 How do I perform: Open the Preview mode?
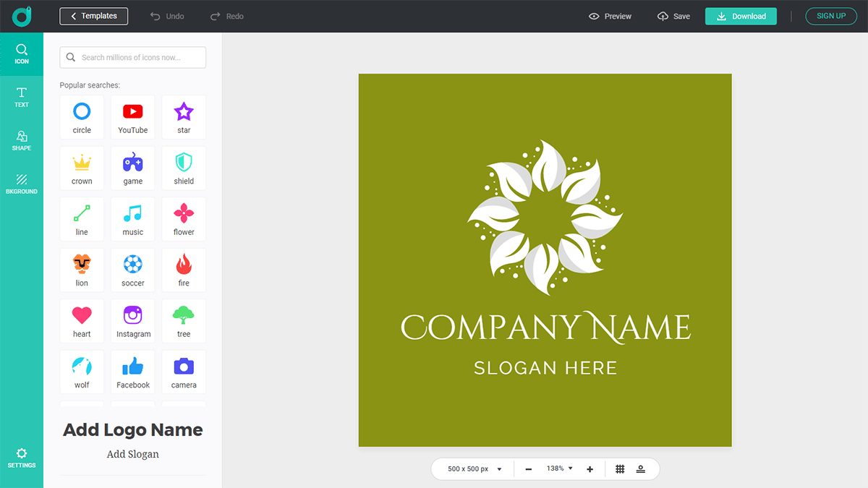[x=609, y=15]
